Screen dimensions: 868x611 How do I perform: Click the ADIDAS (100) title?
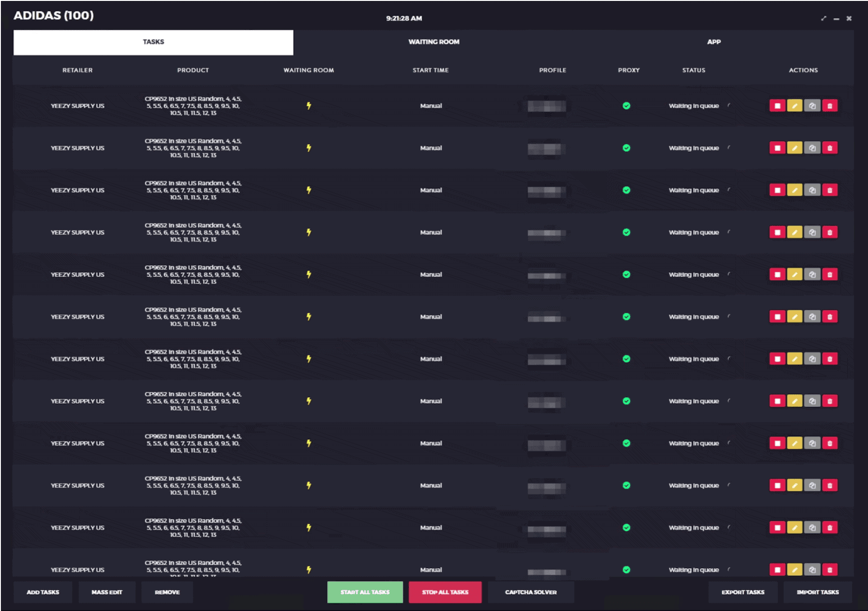tap(54, 15)
